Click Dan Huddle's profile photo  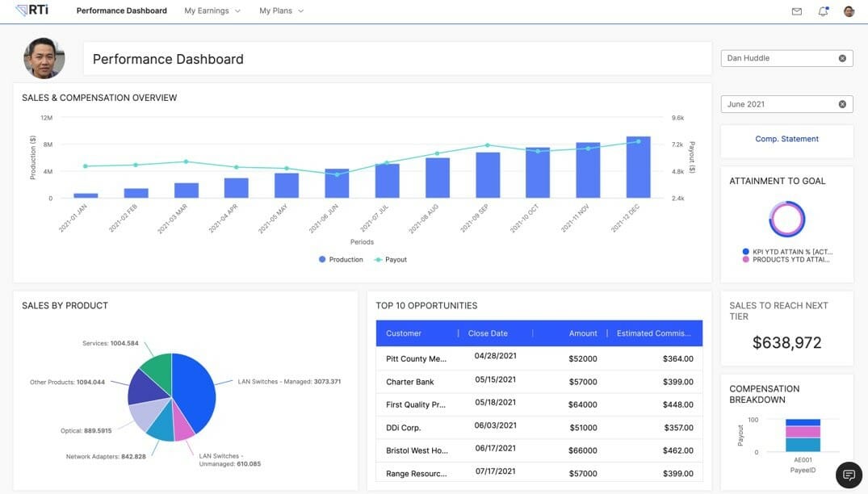coord(44,58)
